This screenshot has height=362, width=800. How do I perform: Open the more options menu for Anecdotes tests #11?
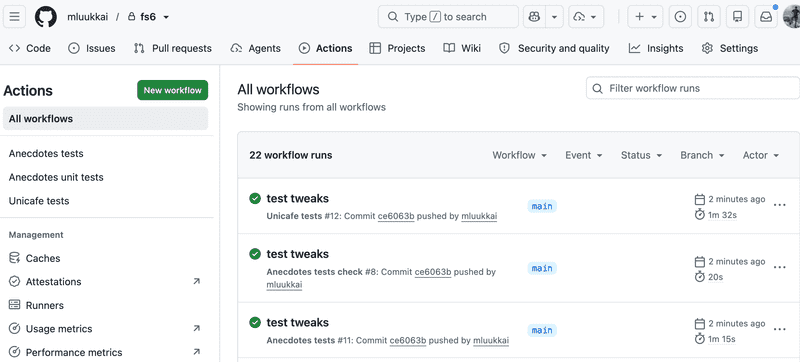pos(779,329)
